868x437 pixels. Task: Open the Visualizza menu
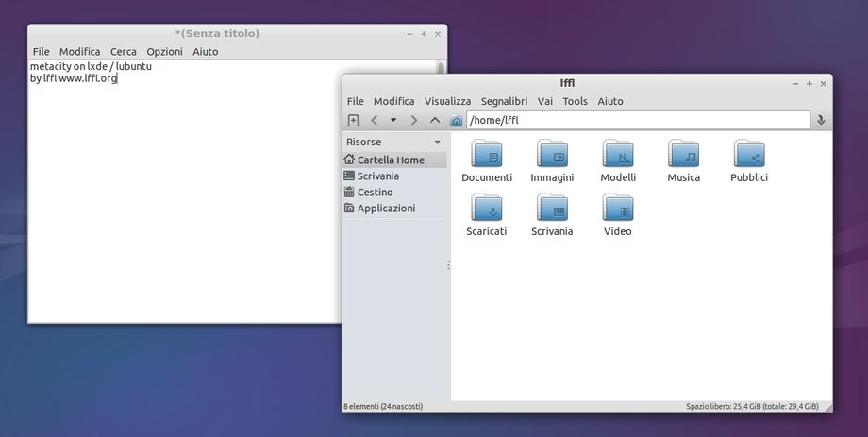448,101
